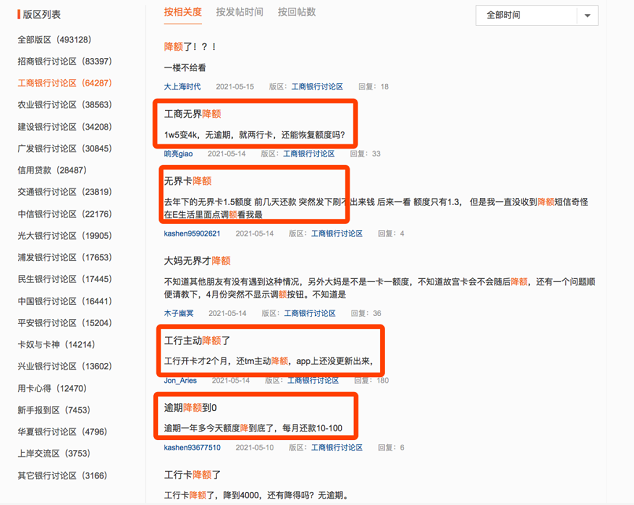
Task: Open post titled 大妈无界才降额
Action: click(x=197, y=261)
